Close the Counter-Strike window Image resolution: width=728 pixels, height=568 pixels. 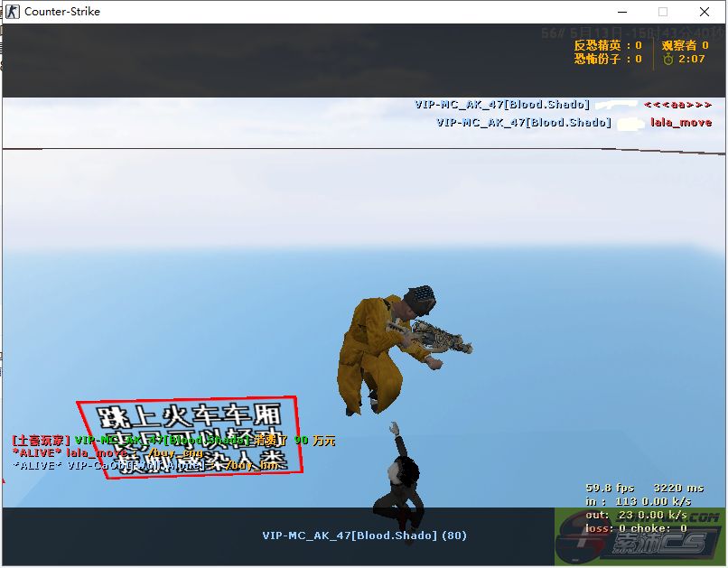coord(705,12)
